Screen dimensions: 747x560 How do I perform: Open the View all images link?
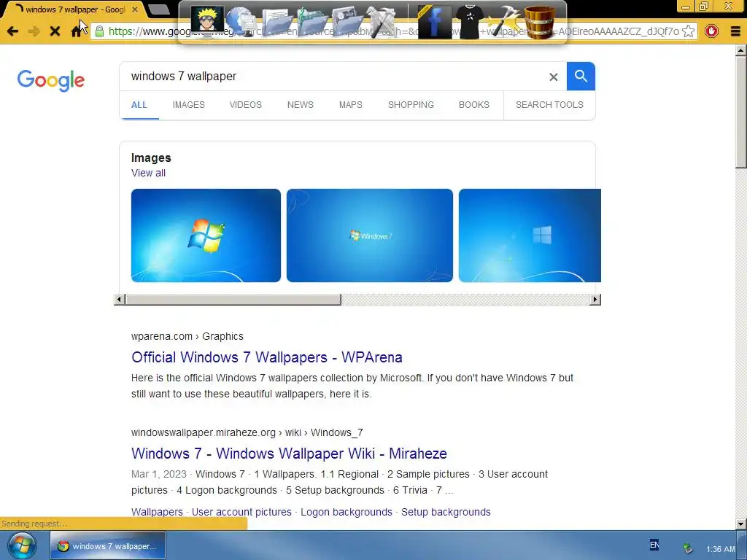pyautogui.click(x=148, y=173)
